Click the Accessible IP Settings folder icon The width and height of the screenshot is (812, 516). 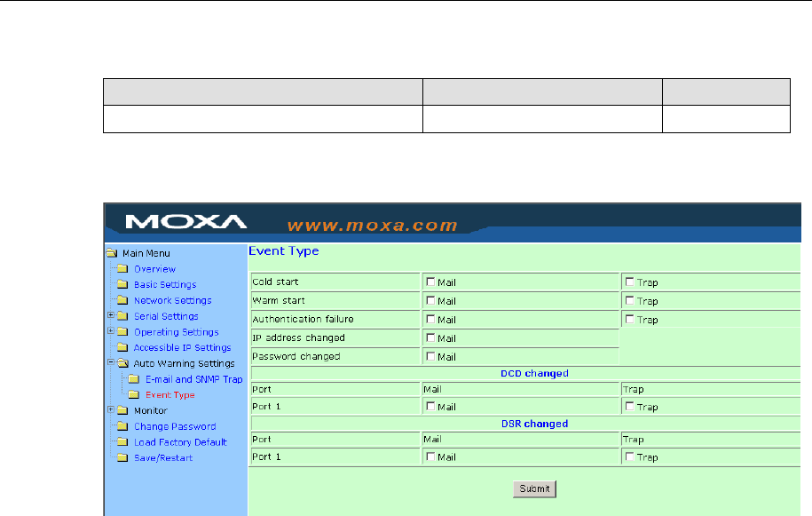pos(122,347)
